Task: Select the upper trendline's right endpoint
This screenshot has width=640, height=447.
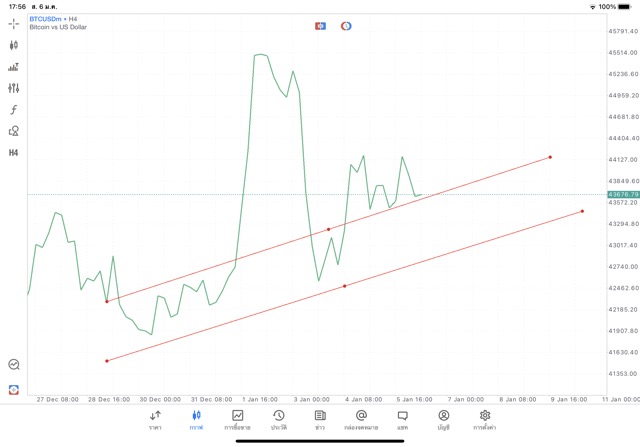Action: [x=550, y=157]
